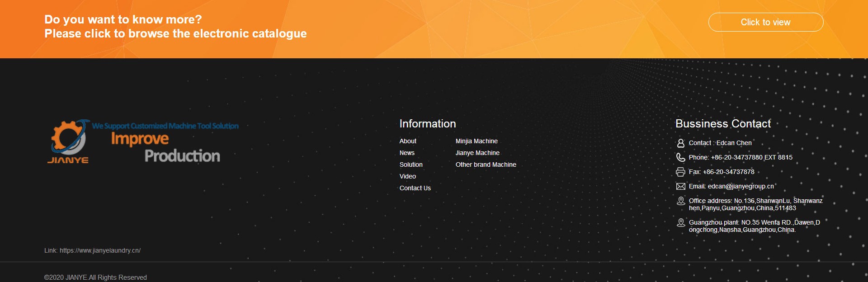Click the Improve Production slogan image

tap(165, 146)
